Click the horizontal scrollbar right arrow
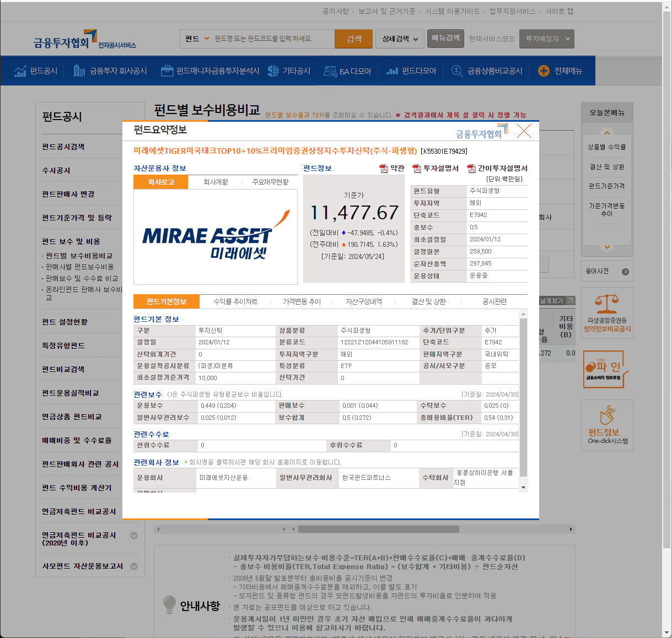 click(x=571, y=529)
